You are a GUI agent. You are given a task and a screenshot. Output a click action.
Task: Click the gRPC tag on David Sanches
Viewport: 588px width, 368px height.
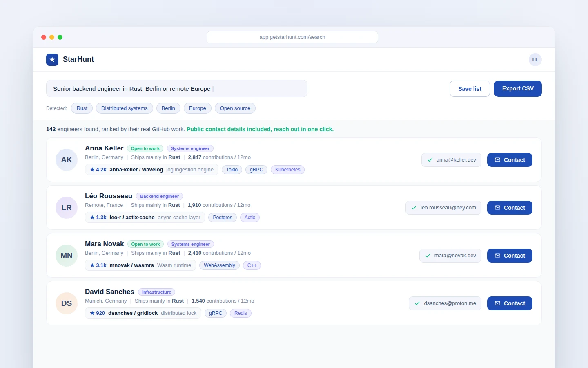(216, 313)
